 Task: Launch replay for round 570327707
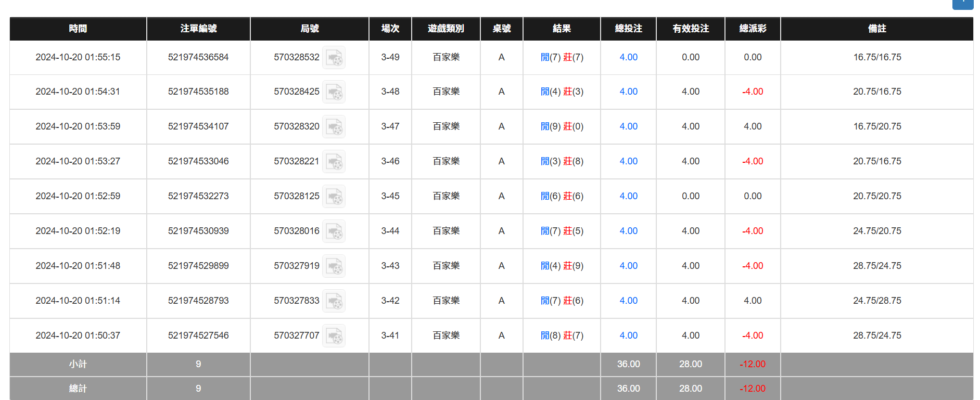tap(334, 336)
